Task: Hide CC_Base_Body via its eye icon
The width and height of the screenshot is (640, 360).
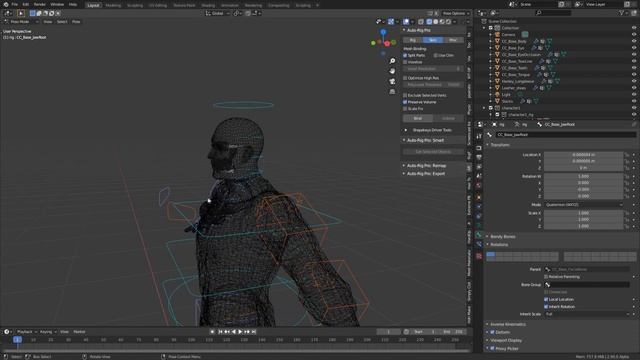Action: (x=634, y=41)
